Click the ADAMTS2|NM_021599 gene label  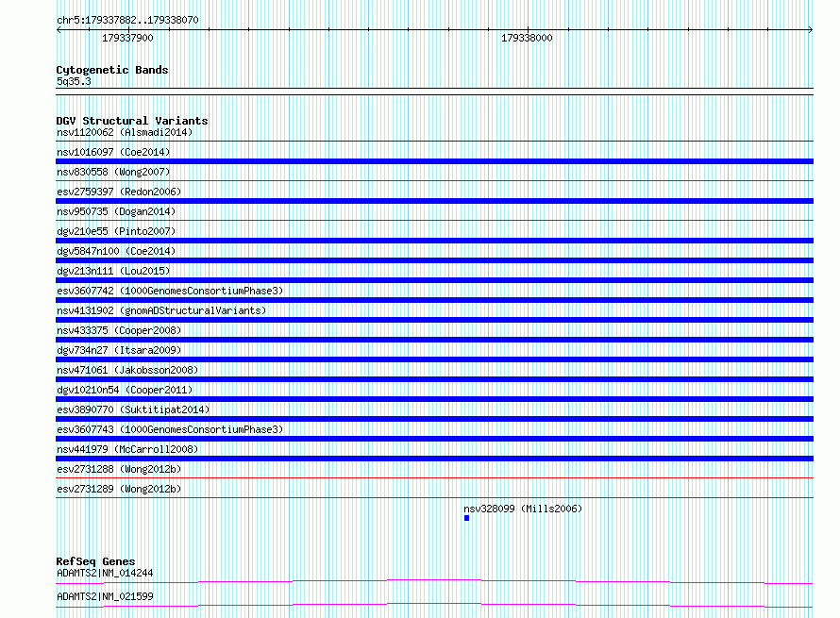click(x=105, y=596)
